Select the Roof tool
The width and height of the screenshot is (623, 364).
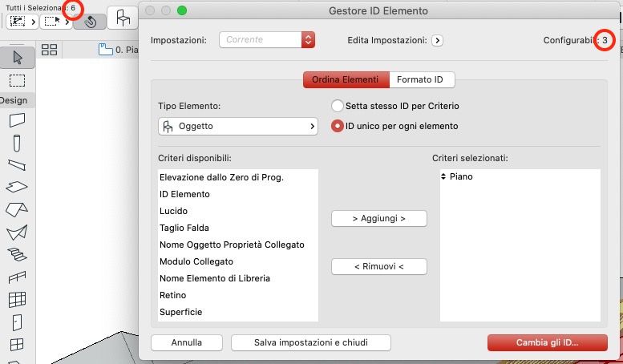click(x=17, y=210)
